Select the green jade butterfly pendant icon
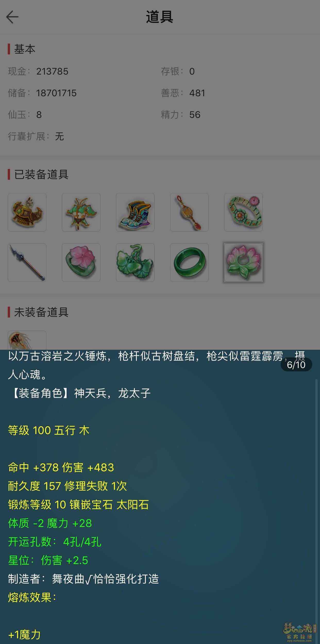 pyautogui.click(x=135, y=263)
